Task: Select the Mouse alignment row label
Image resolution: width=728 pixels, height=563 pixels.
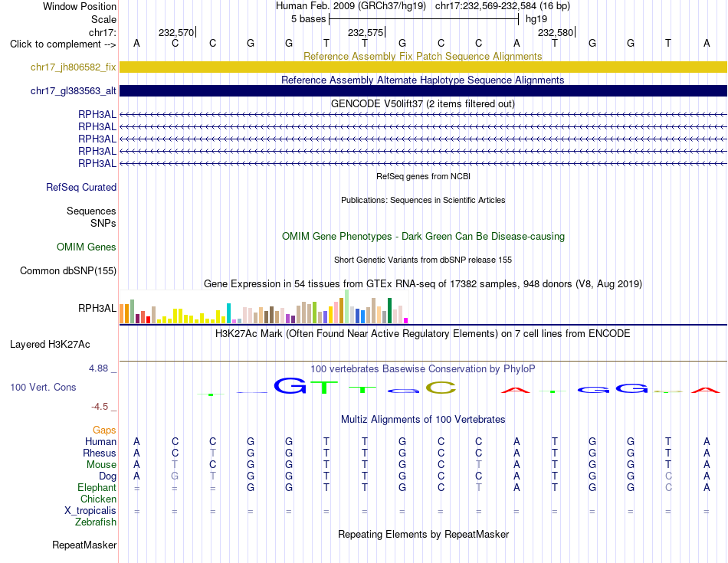Action: [101, 465]
